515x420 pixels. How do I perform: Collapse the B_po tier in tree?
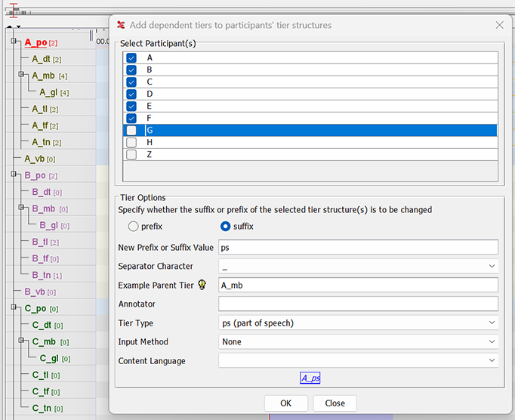click(x=14, y=175)
